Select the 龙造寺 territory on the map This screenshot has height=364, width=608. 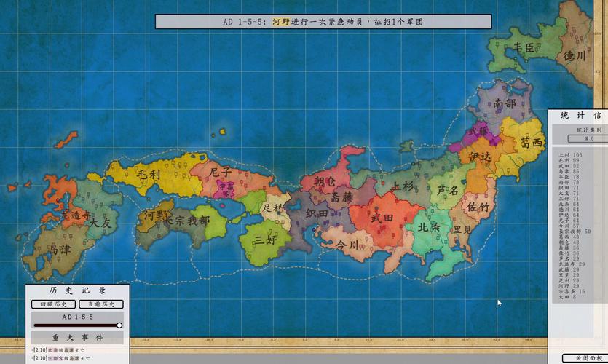click(x=75, y=214)
